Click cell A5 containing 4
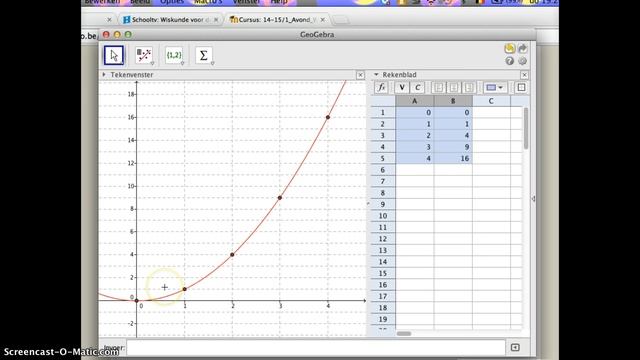Screen dimensions: 640x360 coord(415,158)
